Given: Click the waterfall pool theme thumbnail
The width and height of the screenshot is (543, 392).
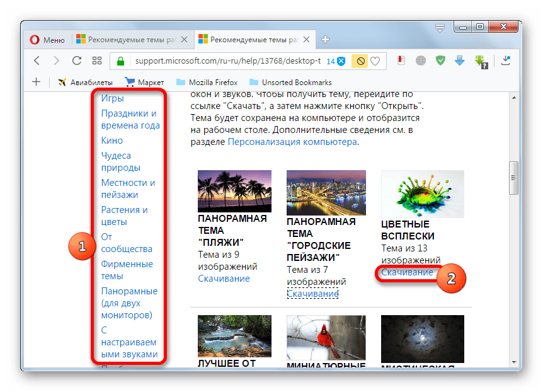Looking at the screenshot, I should point(234,336).
